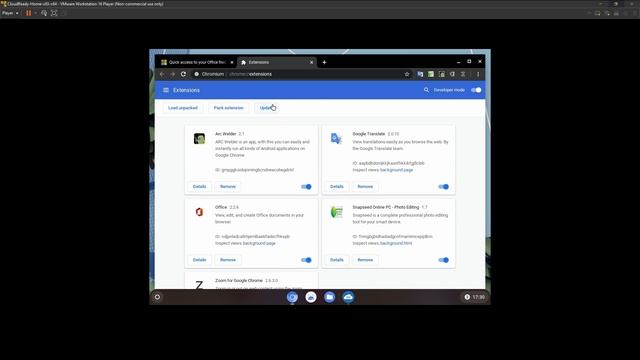The height and width of the screenshot is (360, 640).
Task: Click Load unpacked button
Action: pos(183,108)
